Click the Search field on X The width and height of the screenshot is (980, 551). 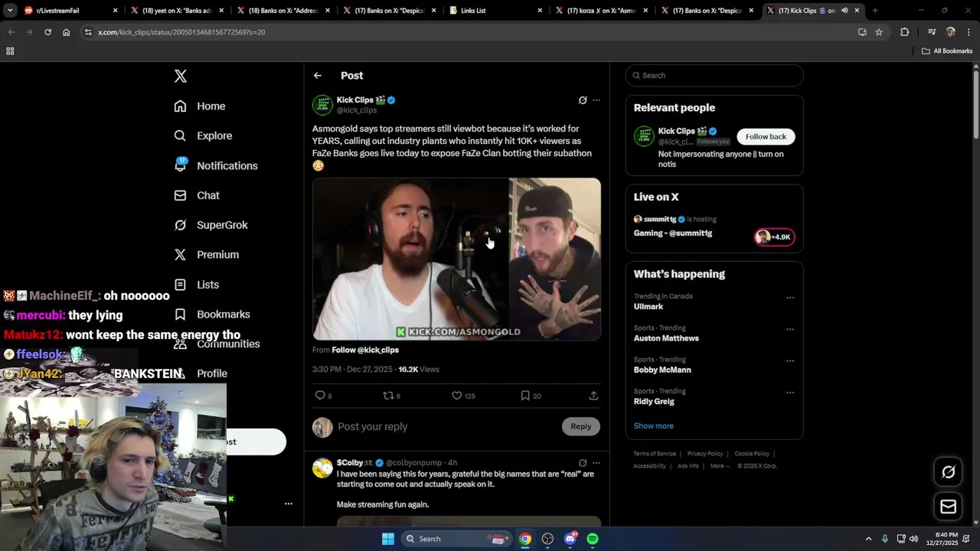[x=714, y=75]
